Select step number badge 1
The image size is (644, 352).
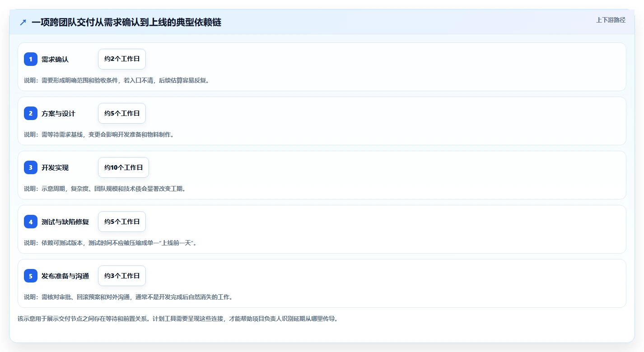(x=31, y=59)
